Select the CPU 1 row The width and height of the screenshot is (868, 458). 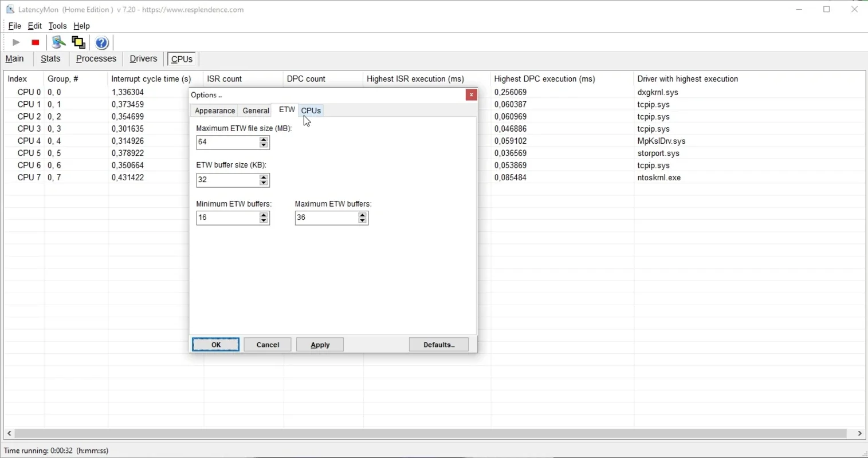pyautogui.click(x=434, y=104)
